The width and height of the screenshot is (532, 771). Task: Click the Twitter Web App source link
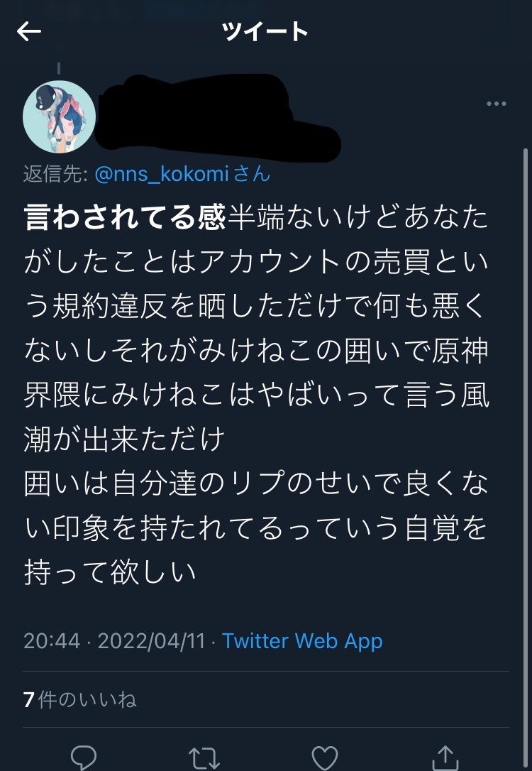click(x=302, y=641)
